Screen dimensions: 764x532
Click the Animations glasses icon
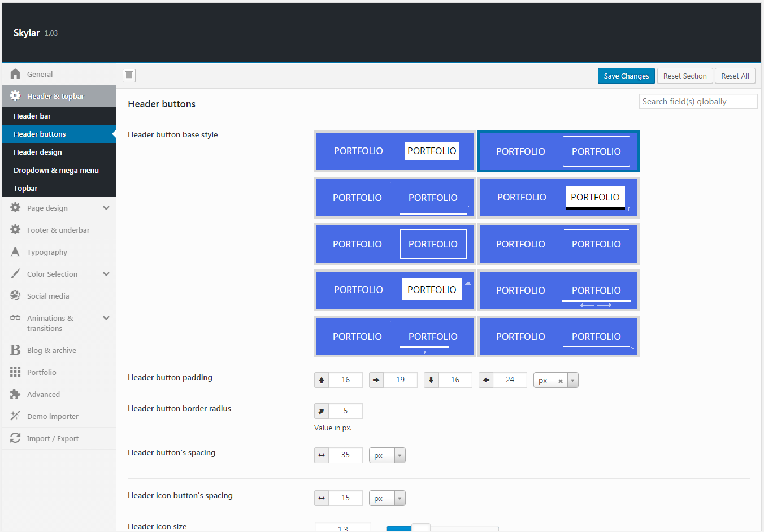(x=15, y=318)
